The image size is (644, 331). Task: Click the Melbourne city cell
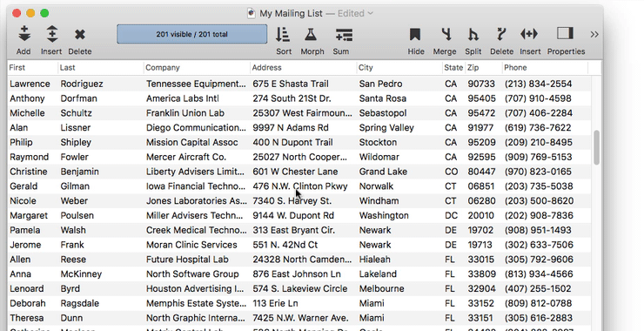tap(381, 289)
